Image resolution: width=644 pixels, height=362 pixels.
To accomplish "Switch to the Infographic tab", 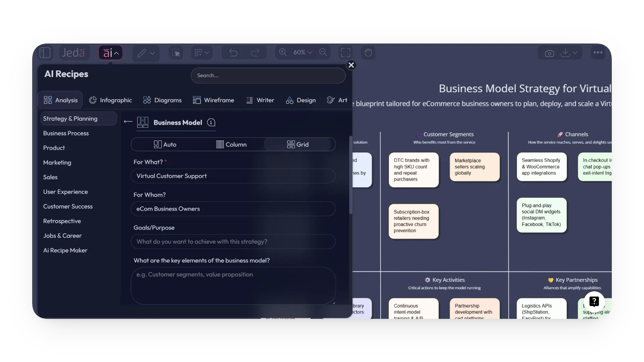I will (x=111, y=100).
